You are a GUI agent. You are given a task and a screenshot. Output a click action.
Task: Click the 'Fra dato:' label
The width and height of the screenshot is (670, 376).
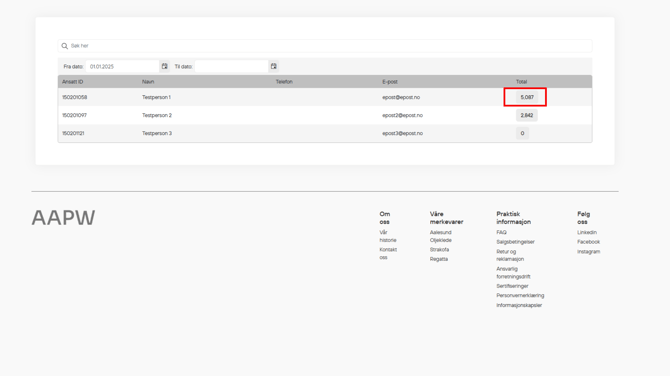pyautogui.click(x=73, y=67)
